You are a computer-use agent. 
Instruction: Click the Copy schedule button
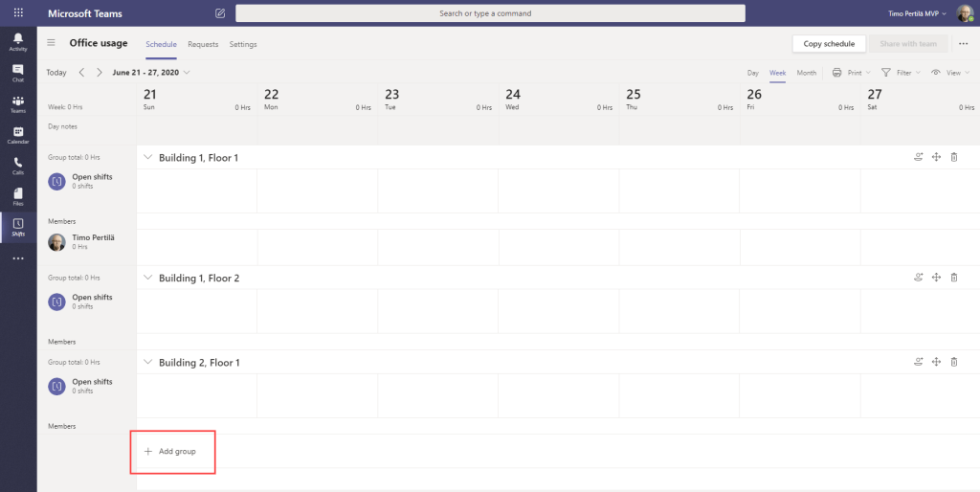[x=829, y=44]
